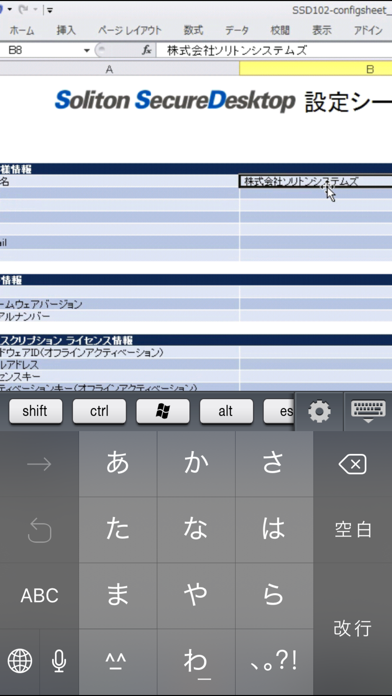Click the スクリプション ライセンス情報 header

(66, 340)
